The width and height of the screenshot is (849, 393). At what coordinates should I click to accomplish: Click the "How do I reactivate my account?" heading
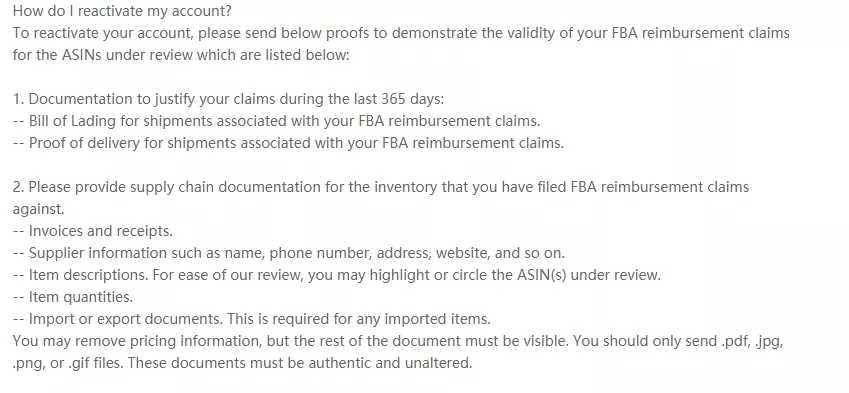coord(122,11)
